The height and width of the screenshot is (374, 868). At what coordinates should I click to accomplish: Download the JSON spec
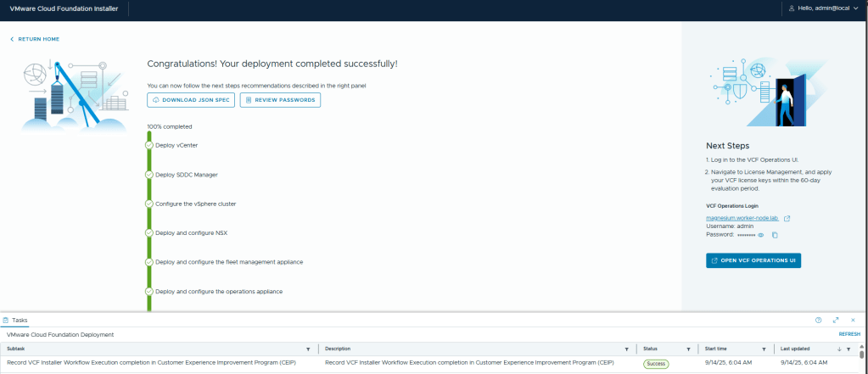[191, 100]
